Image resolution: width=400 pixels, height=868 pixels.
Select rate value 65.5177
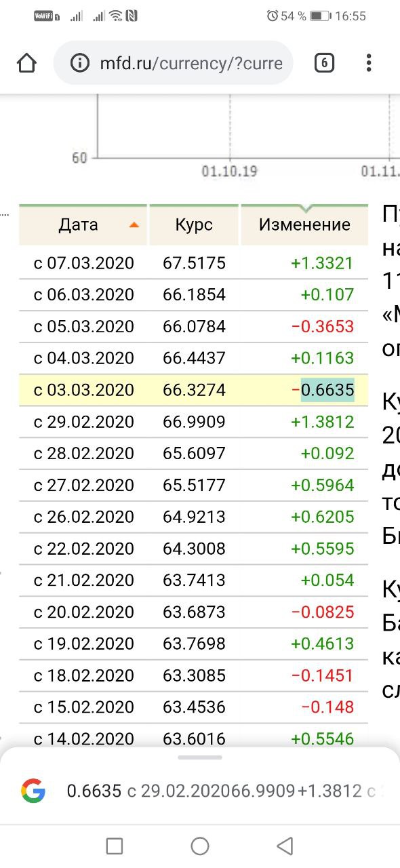(x=194, y=486)
